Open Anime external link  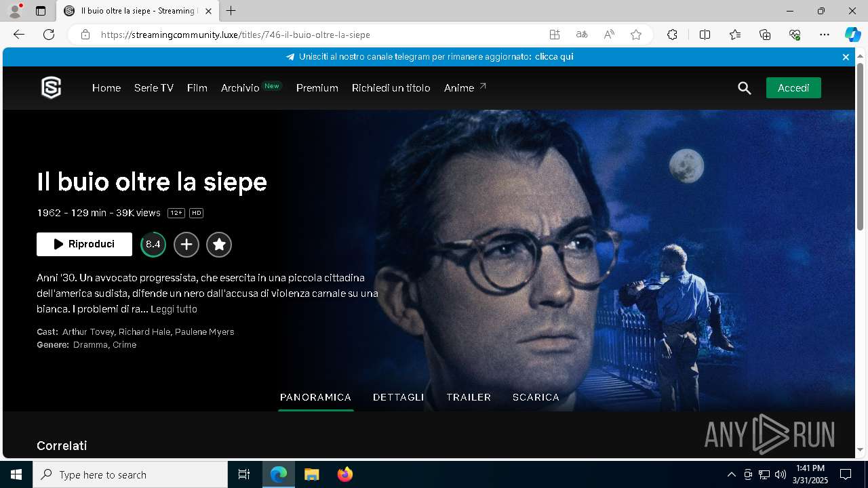click(x=465, y=88)
